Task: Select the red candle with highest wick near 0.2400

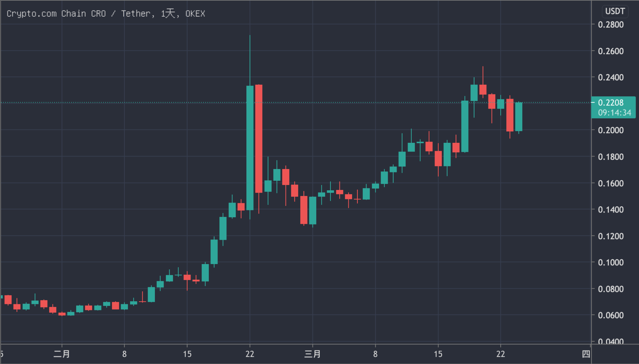Action: tap(483, 90)
